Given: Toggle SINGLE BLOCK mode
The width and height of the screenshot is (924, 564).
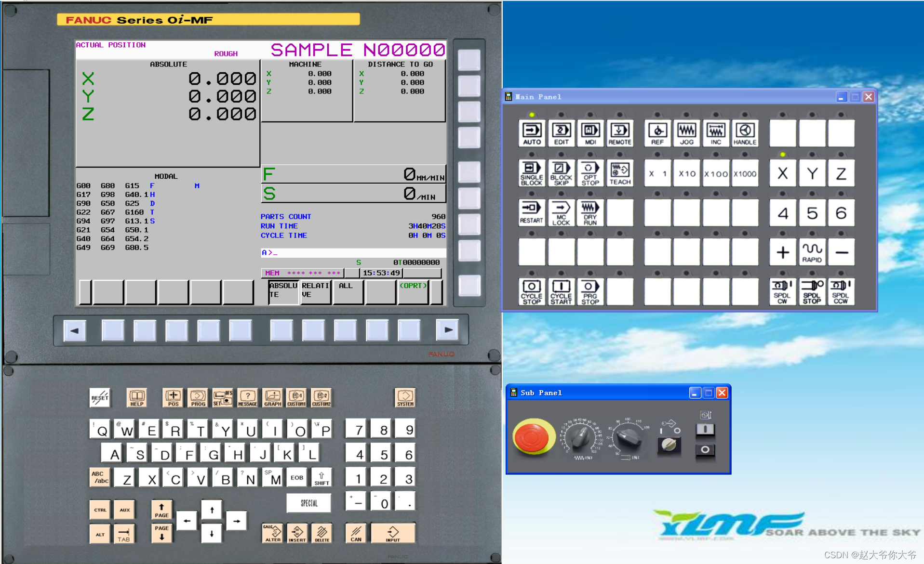Looking at the screenshot, I should click(531, 173).
